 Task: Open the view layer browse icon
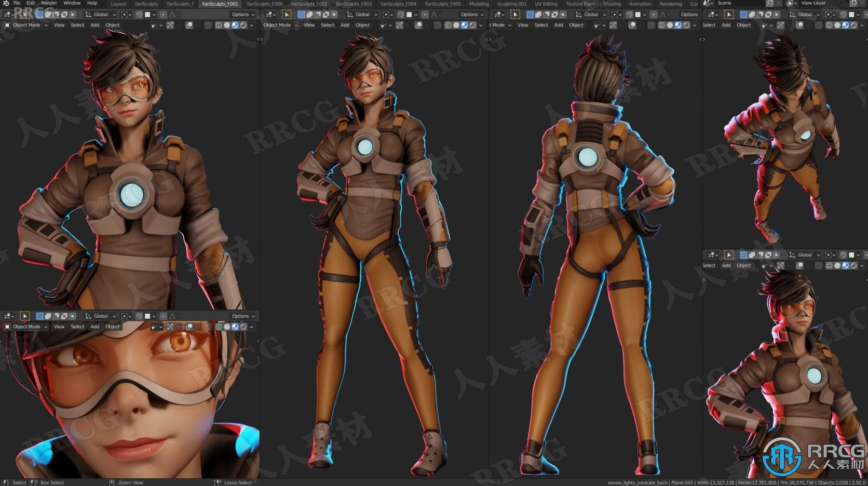coord(791,3)
